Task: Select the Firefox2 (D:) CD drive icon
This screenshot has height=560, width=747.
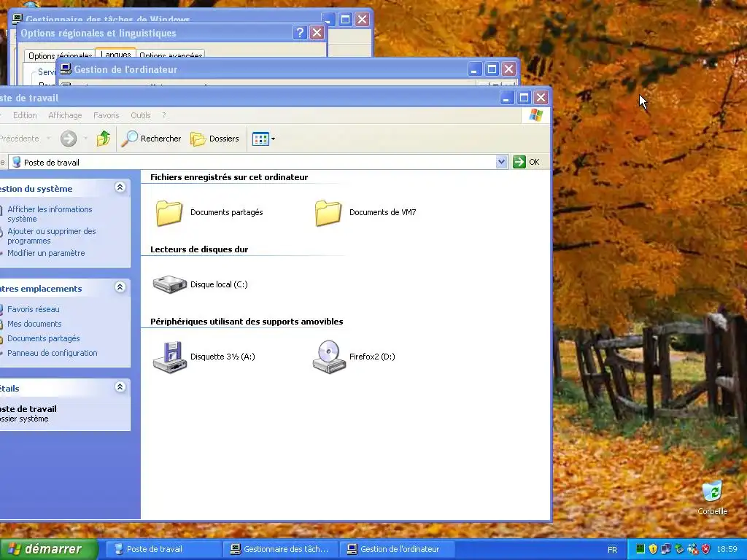Action: [x=329, y=357]
